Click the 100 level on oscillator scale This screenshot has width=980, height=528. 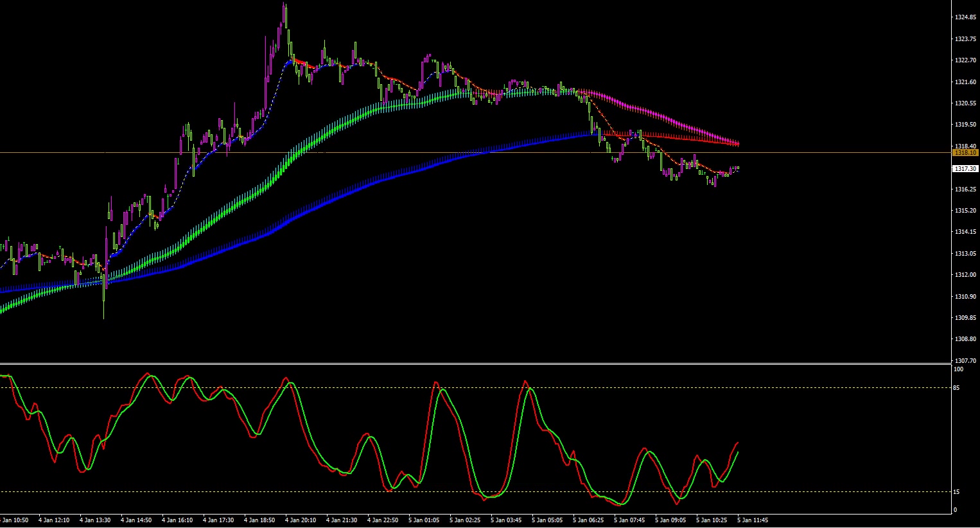tap(958, 369)
